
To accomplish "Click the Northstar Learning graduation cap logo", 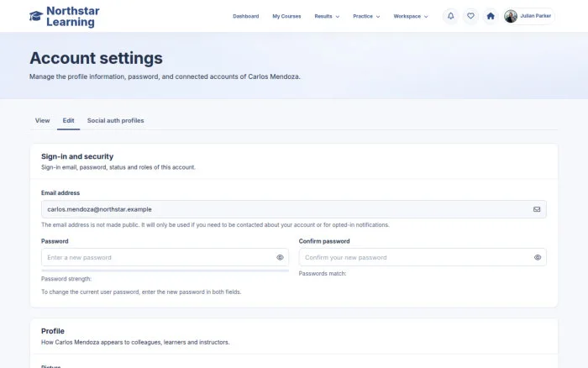I will [x=36, y=16].
